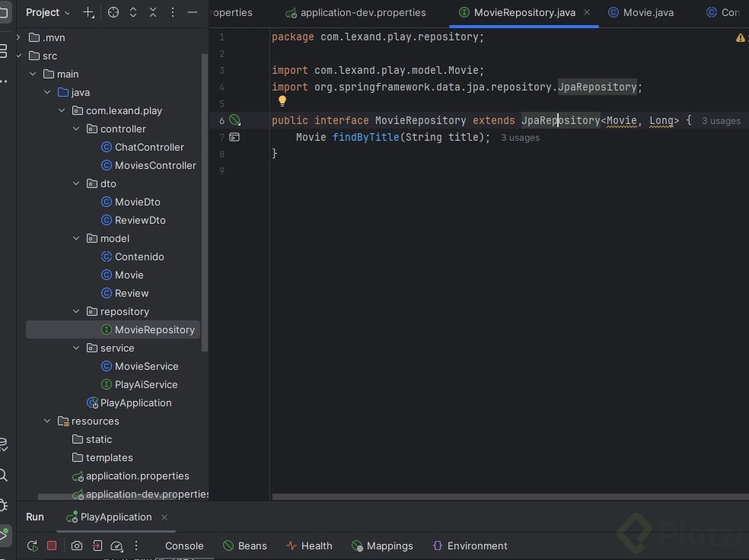Expand the .mvn folder
749x560 pixels.
[x=19, y=37]
